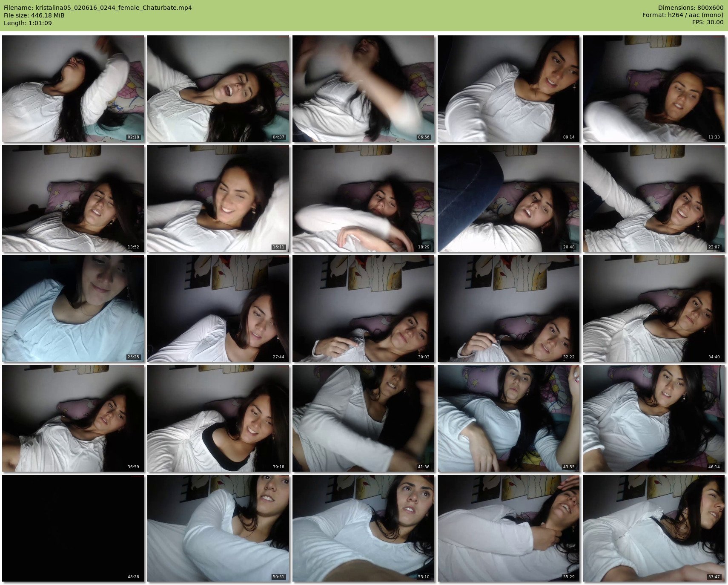Select the smiling frame at 16:11

pos(218,199)
